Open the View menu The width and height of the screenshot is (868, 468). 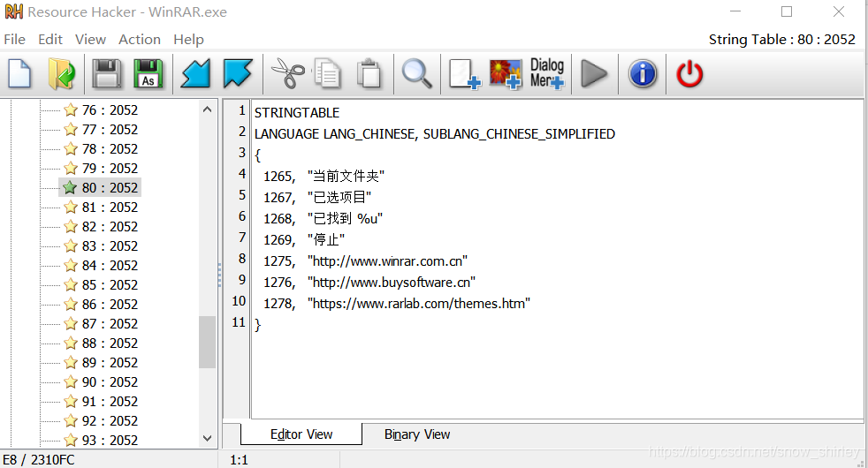(x=90, y=39)
